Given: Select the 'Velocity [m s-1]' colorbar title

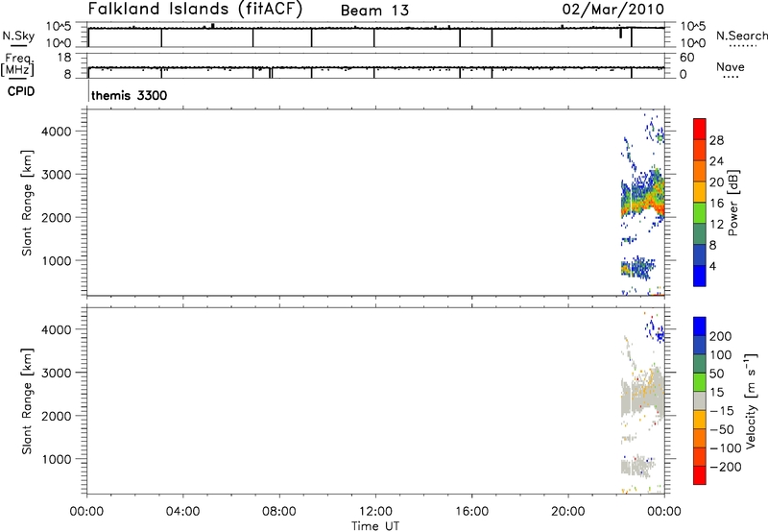Looking at the screenshot, I should click(751, 400).
